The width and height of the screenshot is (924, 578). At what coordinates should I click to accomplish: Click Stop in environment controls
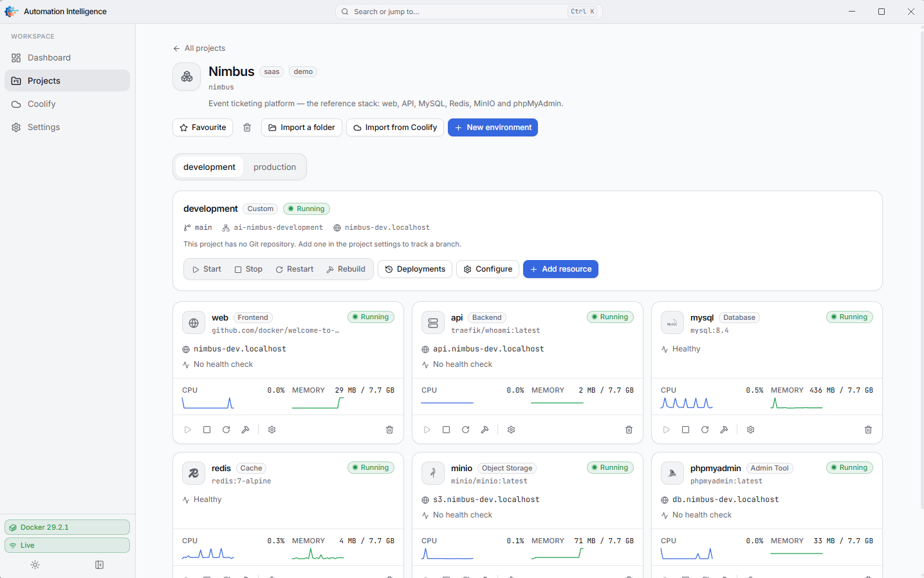click(x=248, y=269)
